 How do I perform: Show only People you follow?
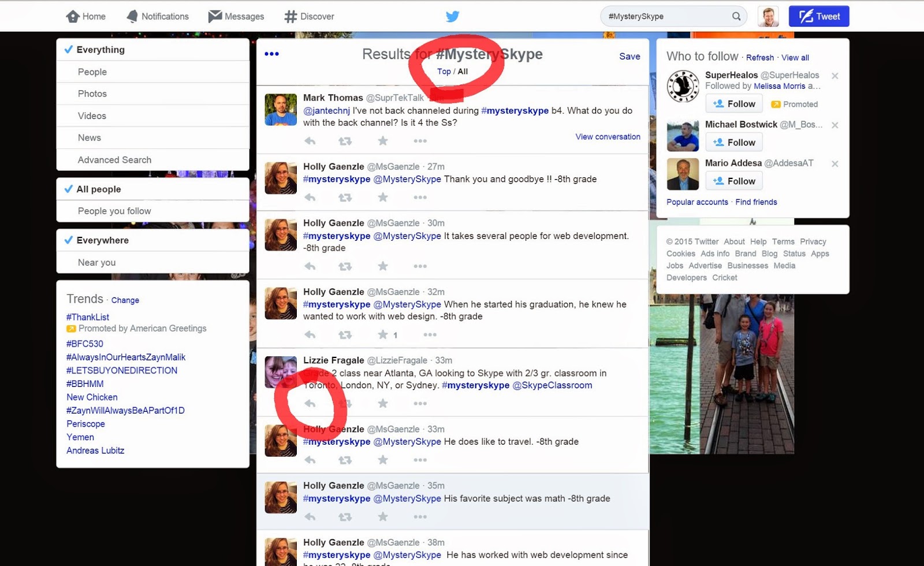coord(153,211)
